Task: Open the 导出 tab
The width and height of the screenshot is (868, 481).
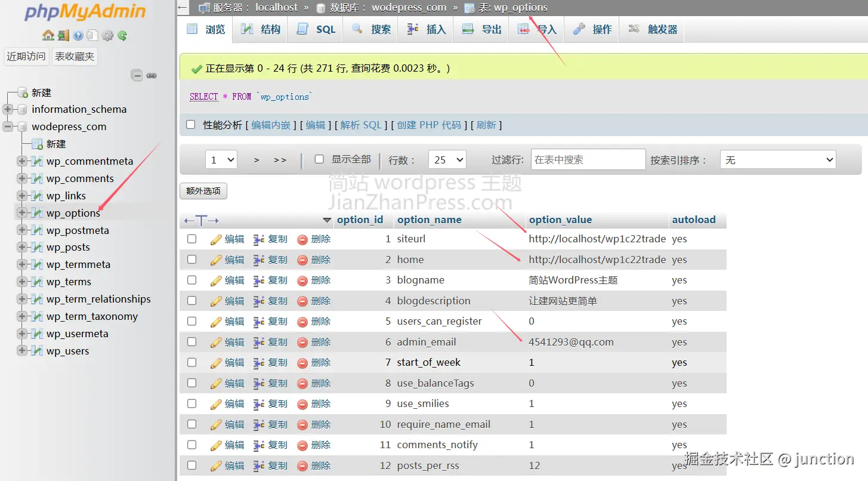Action: (x=481, y=29)
